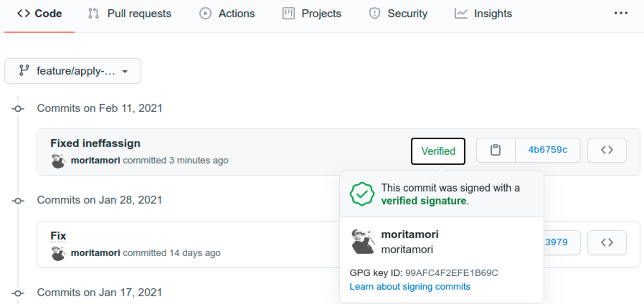Open commit hash link 4b6759c
Viewport: 644px width, 304px height.
(x=547, y=150)
